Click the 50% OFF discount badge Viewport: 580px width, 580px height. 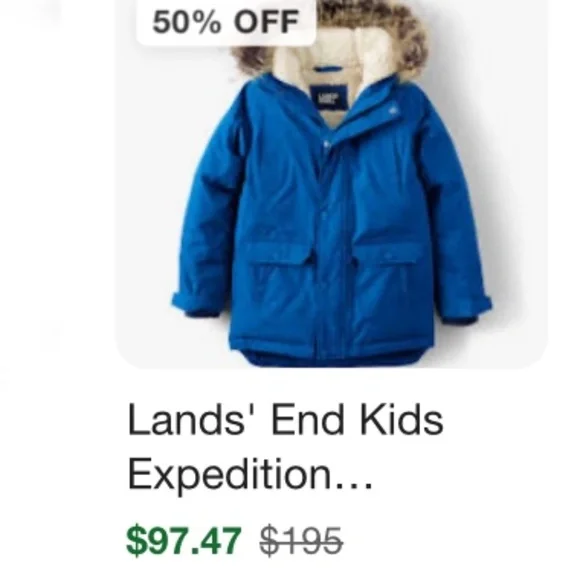[x=226, y=22]
